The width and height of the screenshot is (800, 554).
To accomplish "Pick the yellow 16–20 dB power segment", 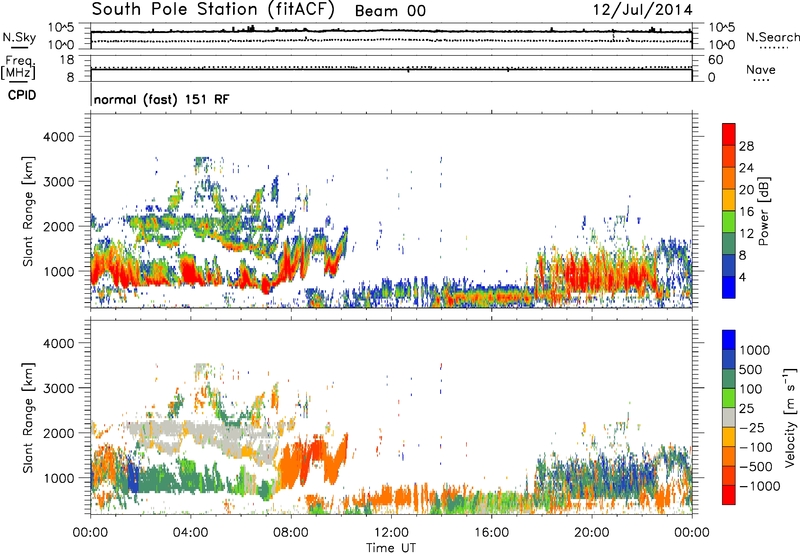I will (x=729, y=200).
